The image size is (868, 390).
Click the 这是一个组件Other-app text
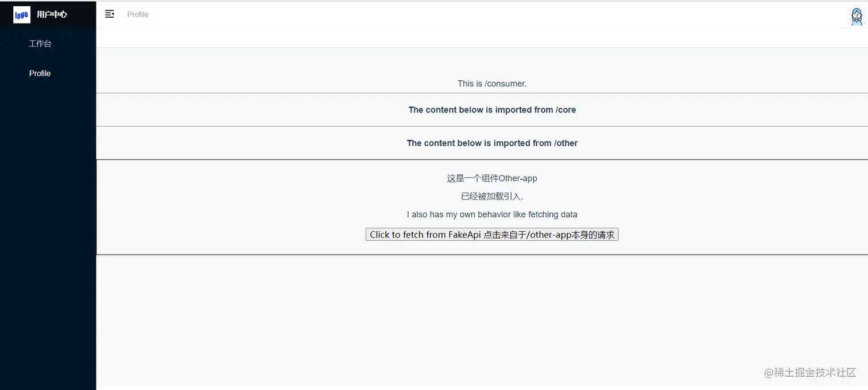point(492,178)
